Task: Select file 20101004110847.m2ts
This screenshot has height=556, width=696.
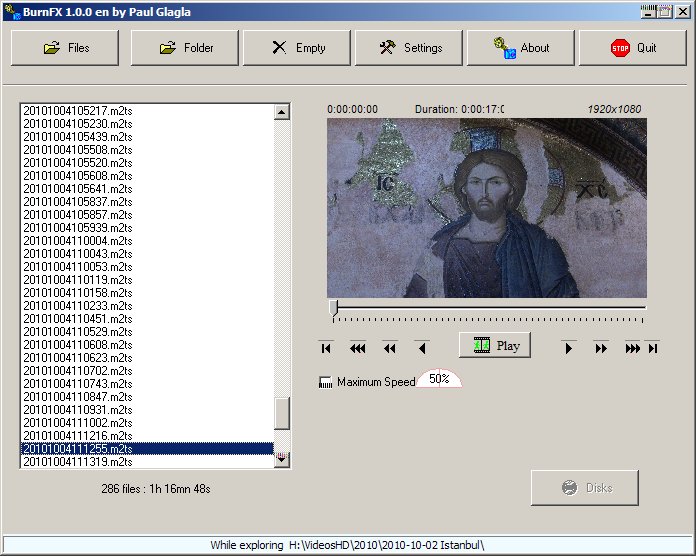Action: [x=147, y=397]
